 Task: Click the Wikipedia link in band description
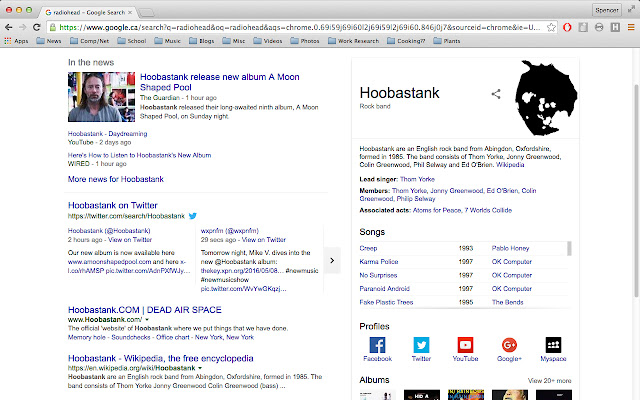510,165
